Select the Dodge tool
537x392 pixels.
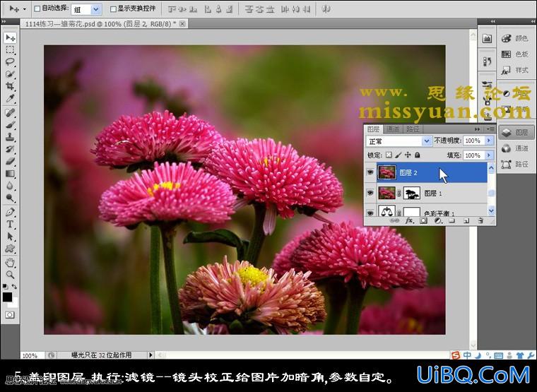(x=10, y=198)
